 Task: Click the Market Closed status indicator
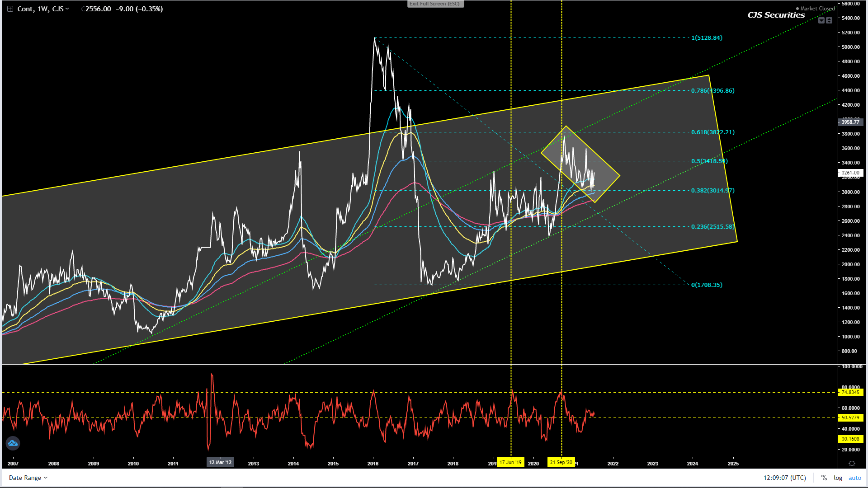point(816,9)
